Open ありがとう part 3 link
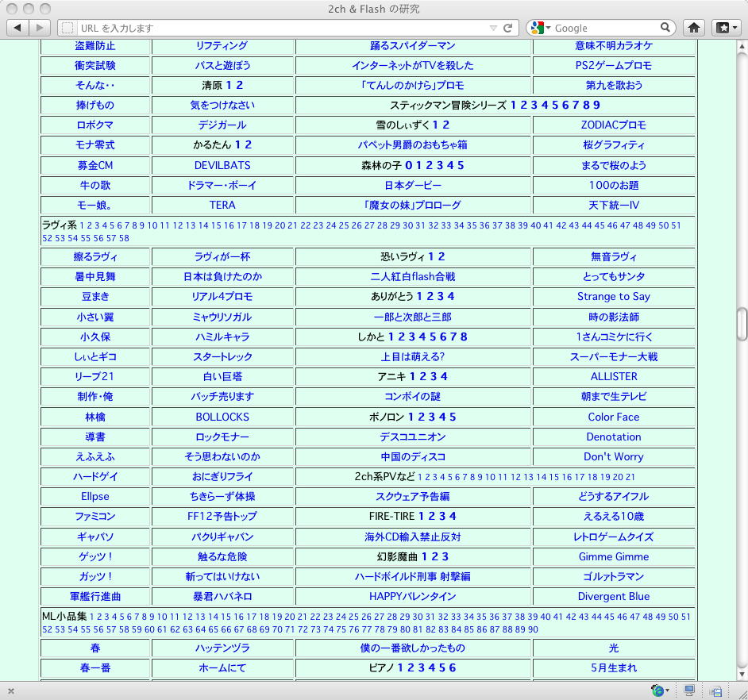Viewport: 748px width, 700px height. (x=441, y=297)
